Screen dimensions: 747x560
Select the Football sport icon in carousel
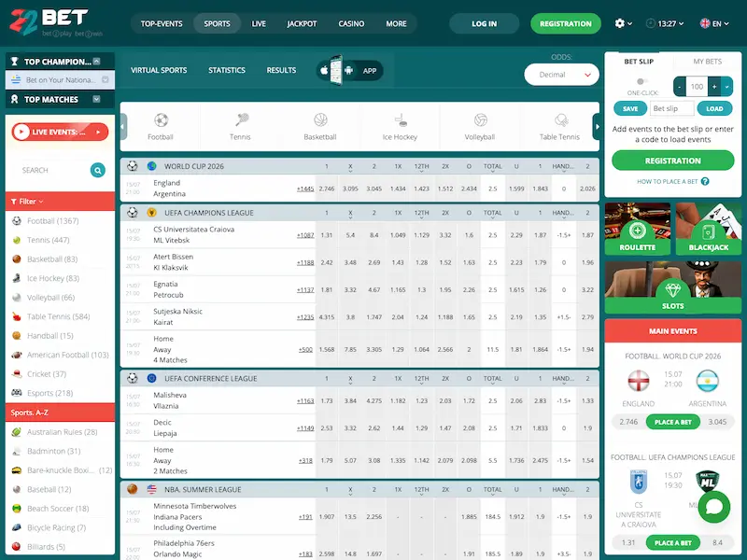(x=161, y=120)
